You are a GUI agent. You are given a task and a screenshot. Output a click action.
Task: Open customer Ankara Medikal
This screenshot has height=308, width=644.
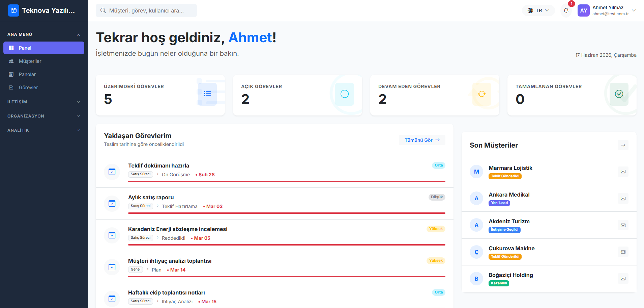click(x=509, y=195)
